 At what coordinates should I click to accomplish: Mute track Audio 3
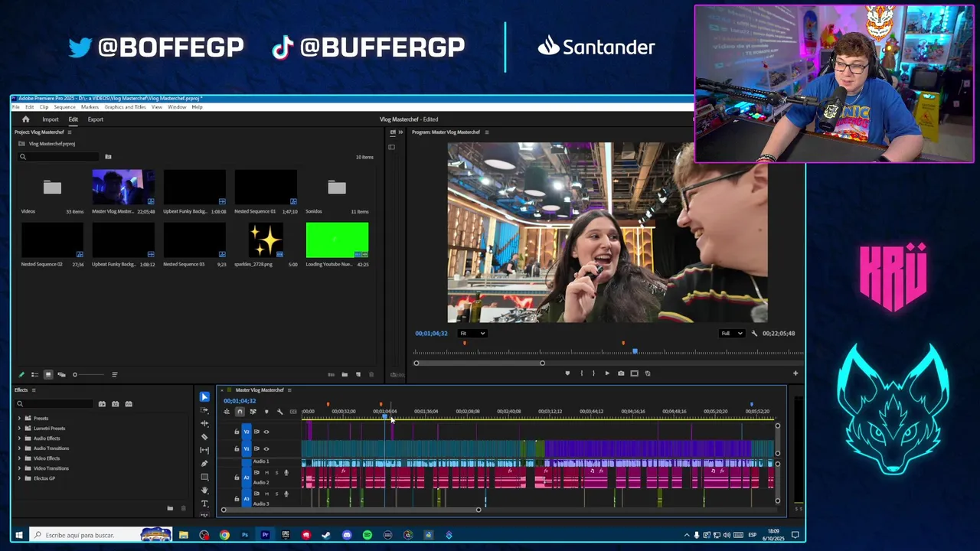[266, 494]
